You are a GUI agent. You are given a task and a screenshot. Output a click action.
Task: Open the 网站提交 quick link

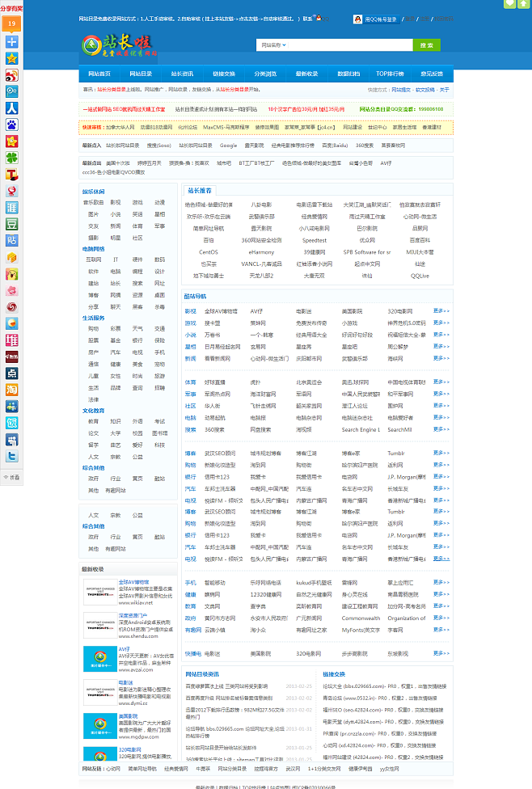[401, 90]
